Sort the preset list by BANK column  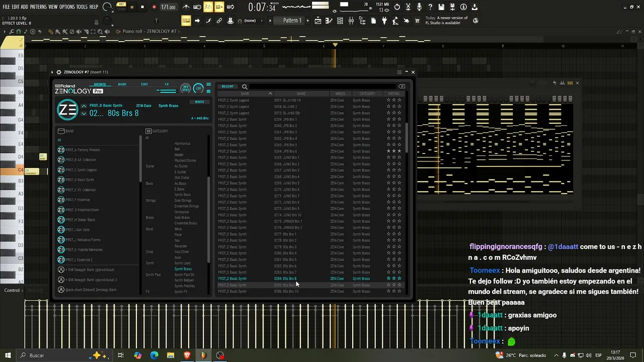(x=245, y=94)
